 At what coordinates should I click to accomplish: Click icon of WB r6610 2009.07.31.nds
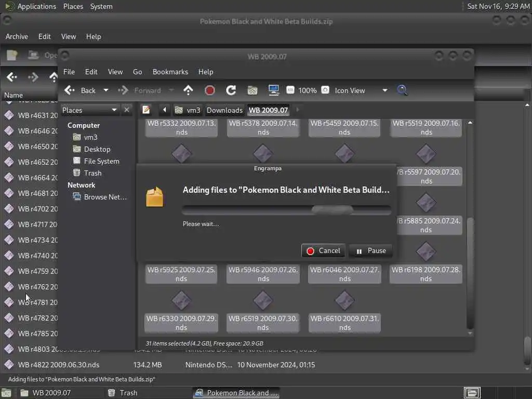[x=344, y=301]
